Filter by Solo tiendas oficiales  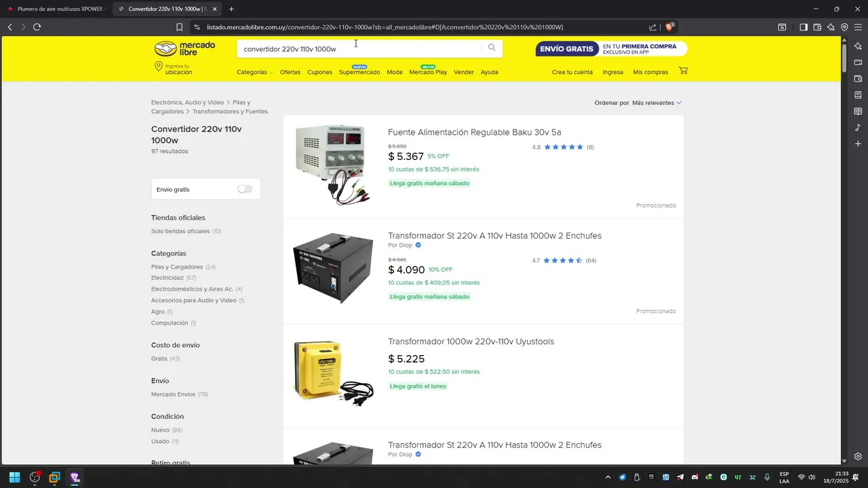tap(180, 231)
